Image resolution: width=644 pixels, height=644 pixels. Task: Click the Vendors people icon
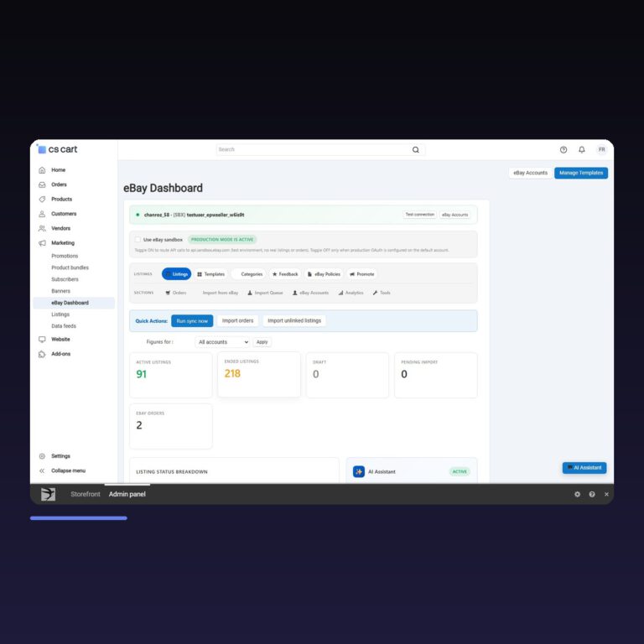pyautogui.click(x=42, y=228)
